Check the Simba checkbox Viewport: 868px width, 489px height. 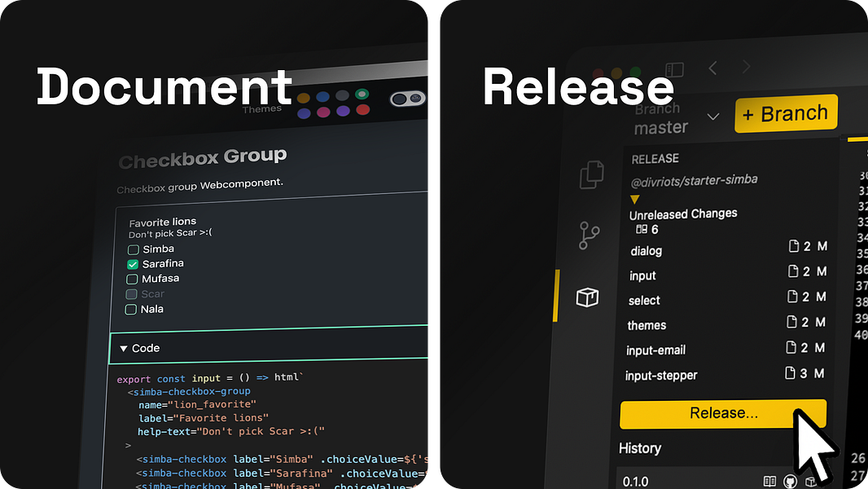(134, 249)
